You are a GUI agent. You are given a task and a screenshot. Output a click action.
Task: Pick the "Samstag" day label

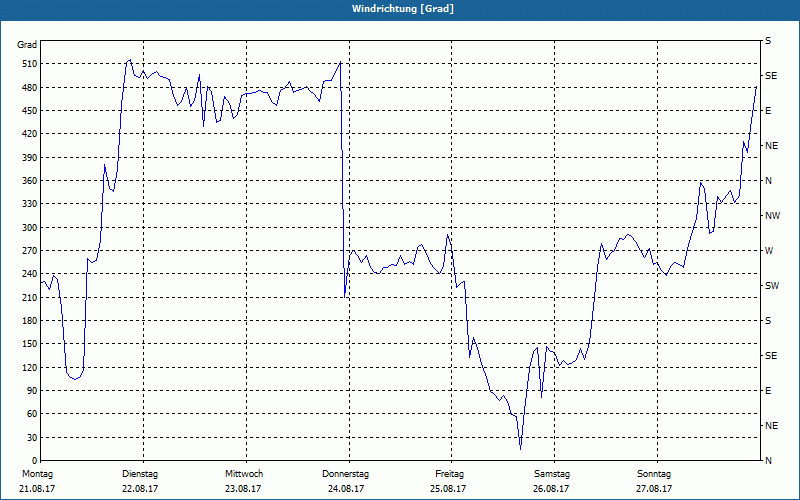pyautogui.click(x=552, y=474)
